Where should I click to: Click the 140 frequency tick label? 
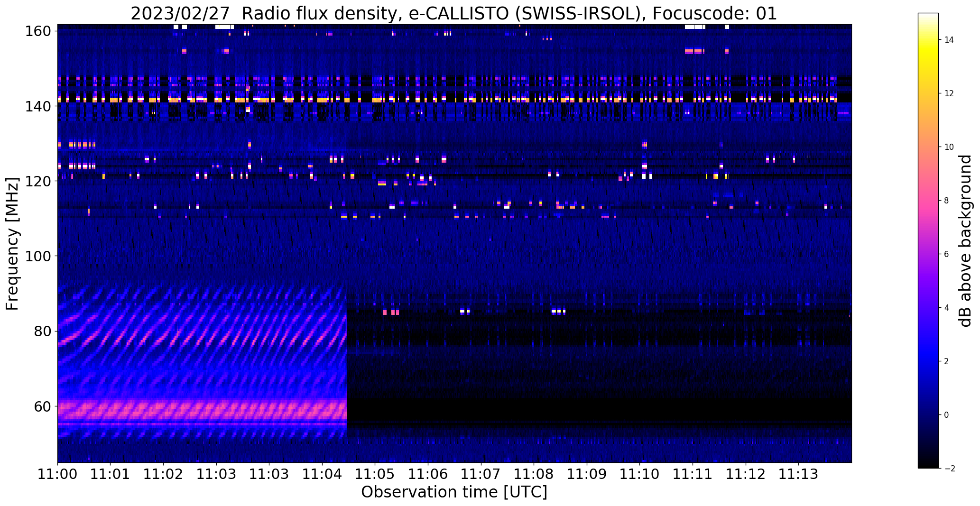pyautogui.click(x=37, y=107)
